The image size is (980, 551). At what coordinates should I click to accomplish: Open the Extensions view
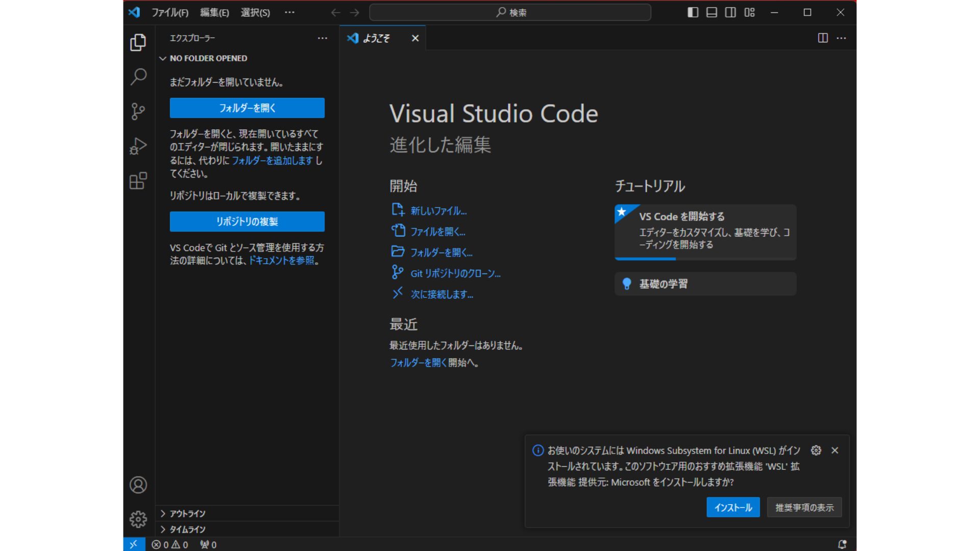138,181
